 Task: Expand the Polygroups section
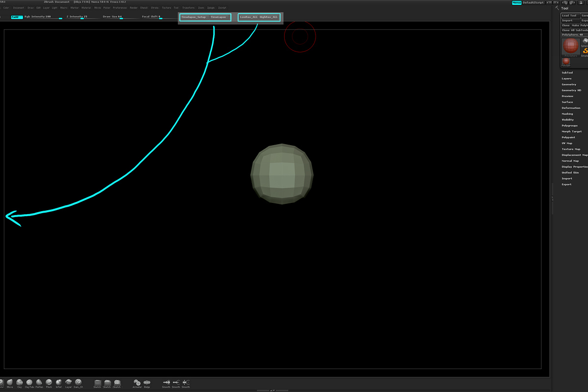pos(569,125)
